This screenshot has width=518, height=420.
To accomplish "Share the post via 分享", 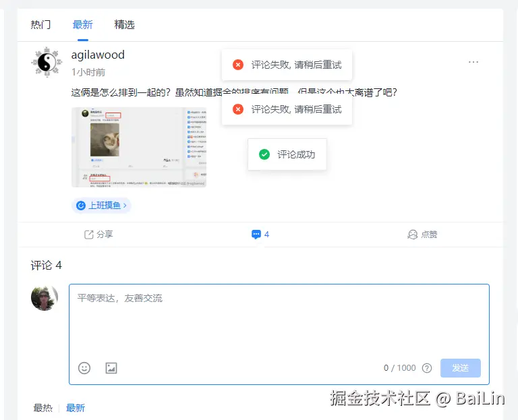I will 98,235.
